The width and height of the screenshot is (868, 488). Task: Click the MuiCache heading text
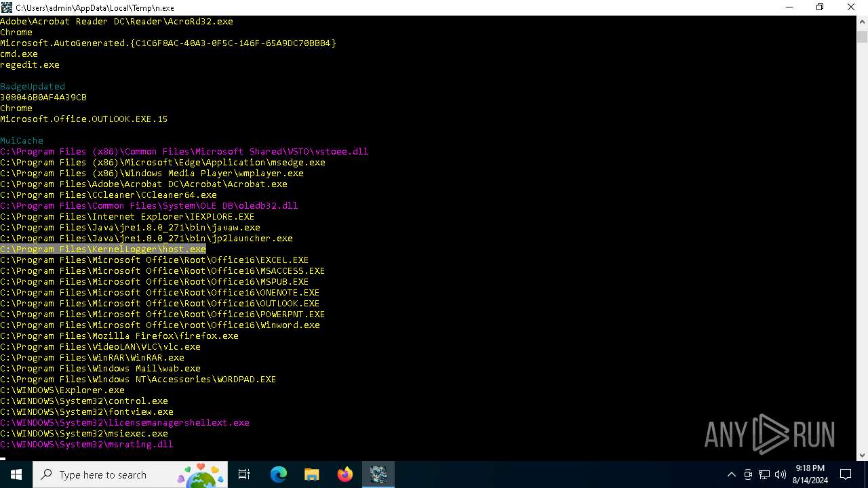tap(22, 141)
